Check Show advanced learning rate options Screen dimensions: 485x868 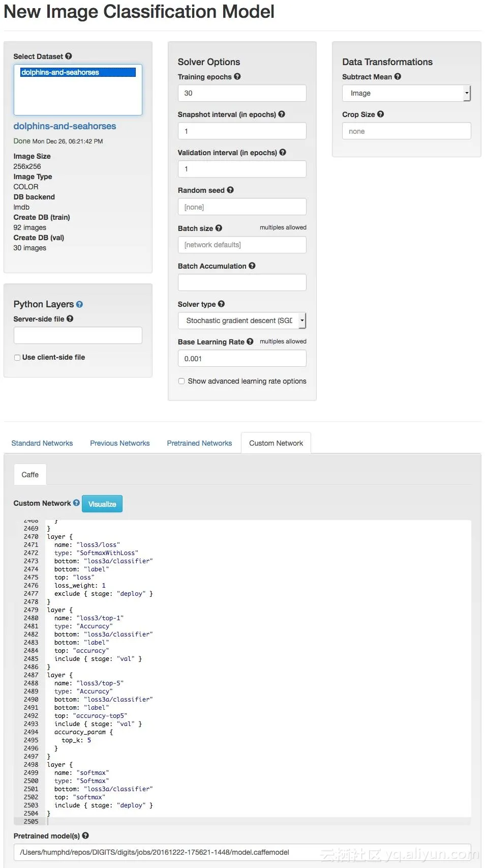[181, 381]
